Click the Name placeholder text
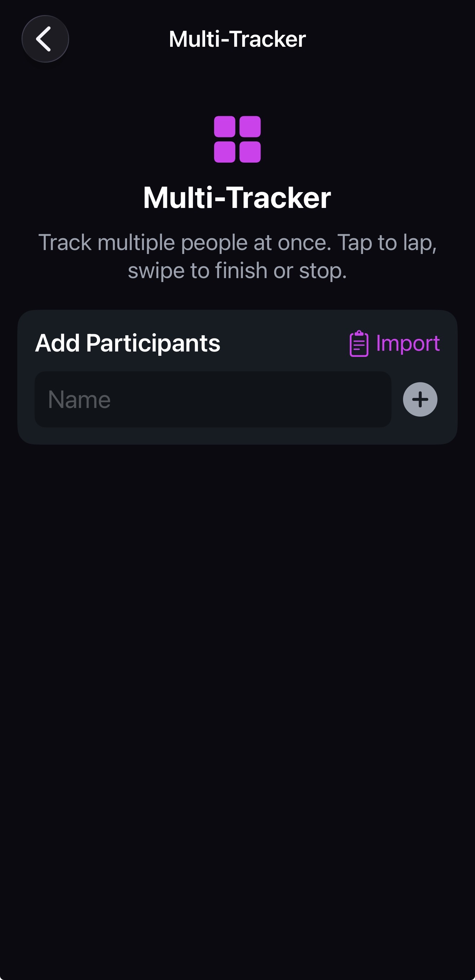This screenshot has width=475, height=980. point(79,400)
